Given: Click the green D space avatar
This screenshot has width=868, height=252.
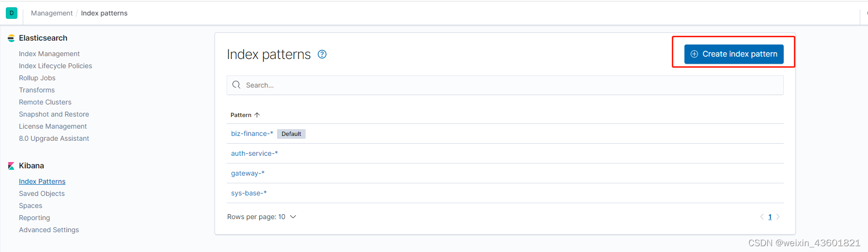Looking at the screenshot, I should click(12, 13).
